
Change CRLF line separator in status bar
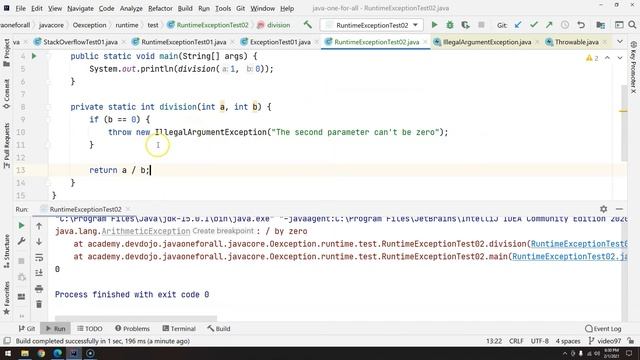point(516,341)
